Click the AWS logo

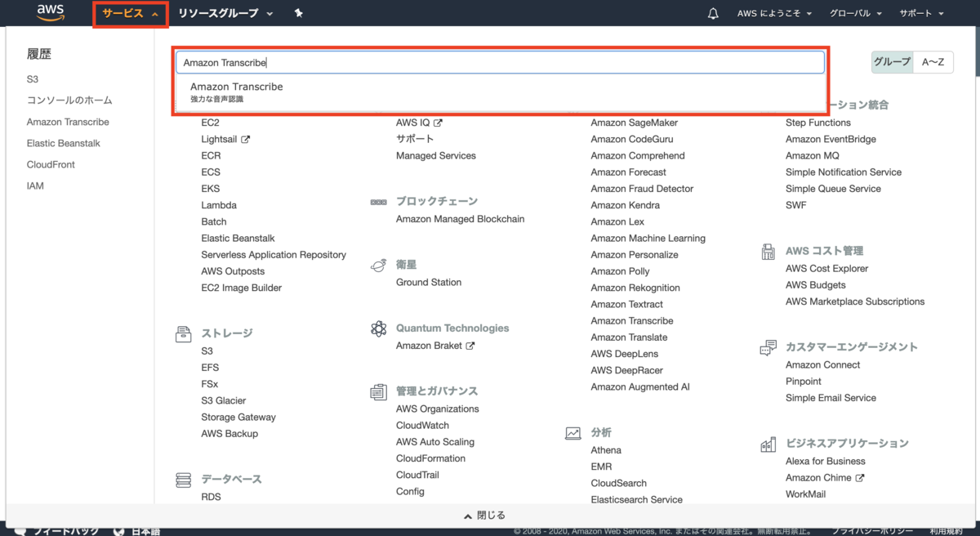(x=51, y=12)
